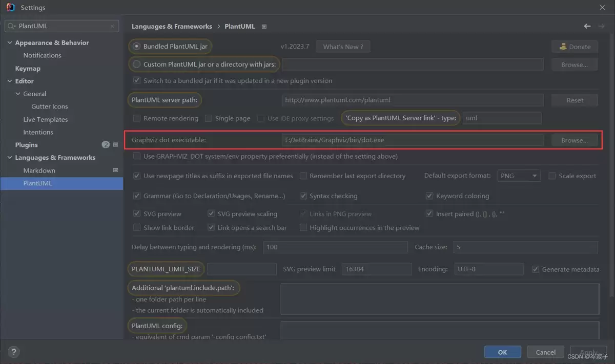Click the Cache size field
Screen dimensions: 615x364
(x=526, y=247)
